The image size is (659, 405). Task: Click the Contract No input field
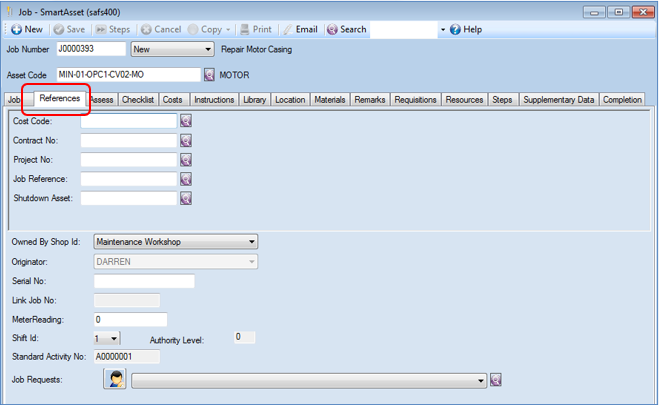point(129,140)
